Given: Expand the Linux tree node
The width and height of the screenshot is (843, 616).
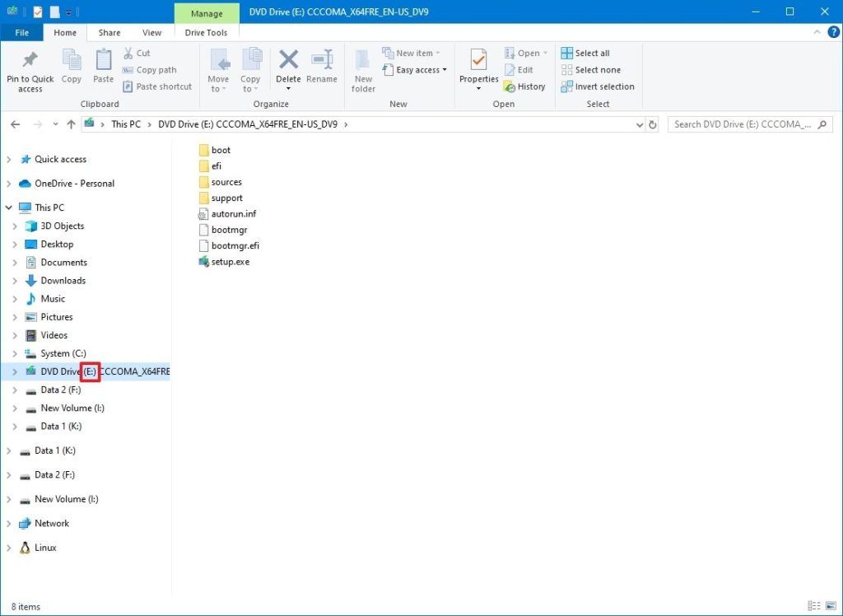Looking at the screenshot, I should click(8, 547).
